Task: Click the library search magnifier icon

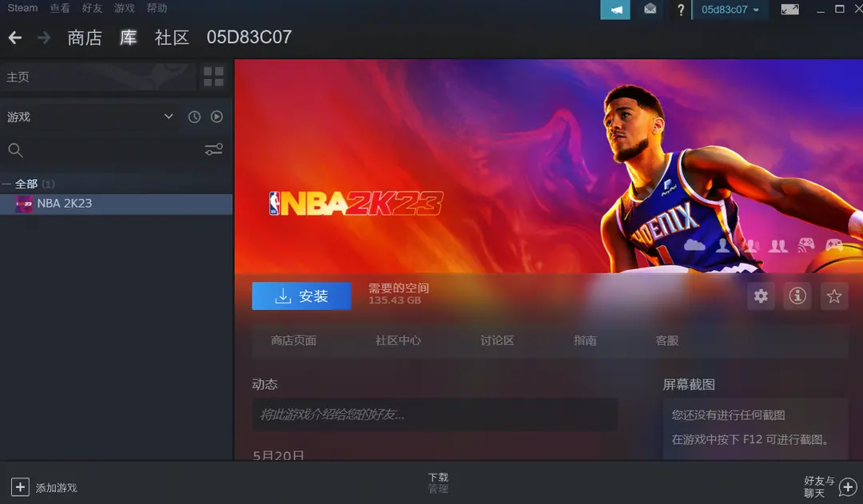Action: click(15, 150)
